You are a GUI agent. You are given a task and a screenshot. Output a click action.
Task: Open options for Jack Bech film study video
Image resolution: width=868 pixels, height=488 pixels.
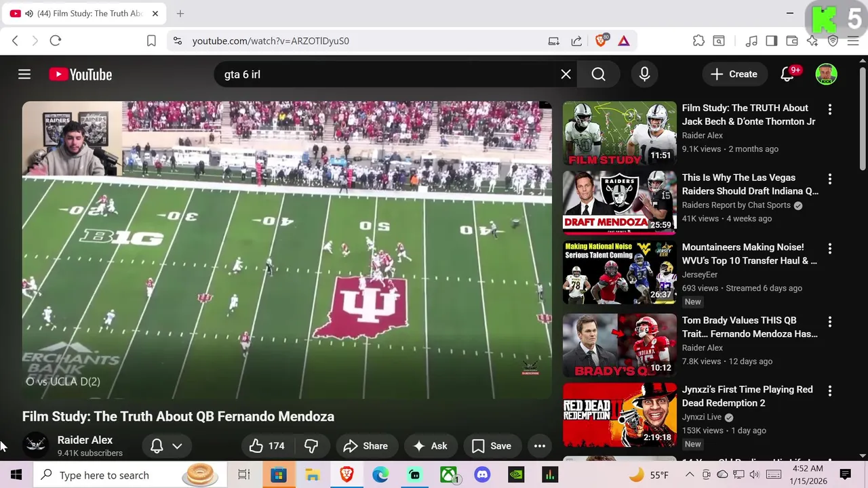(829, 109)
